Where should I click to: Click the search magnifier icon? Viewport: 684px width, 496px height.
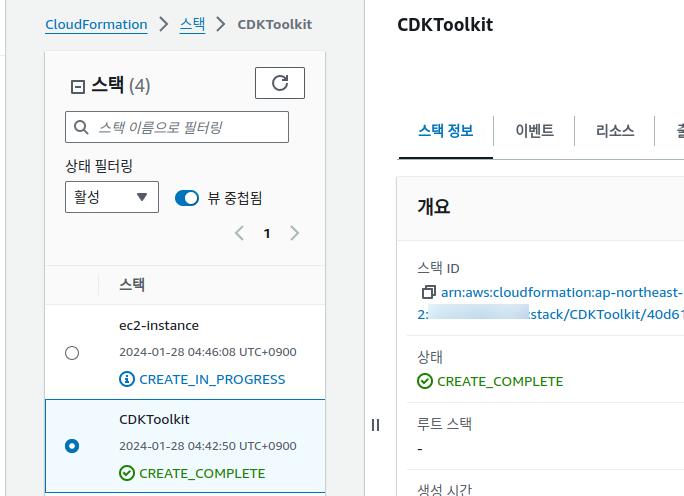[x=81, y=127]
